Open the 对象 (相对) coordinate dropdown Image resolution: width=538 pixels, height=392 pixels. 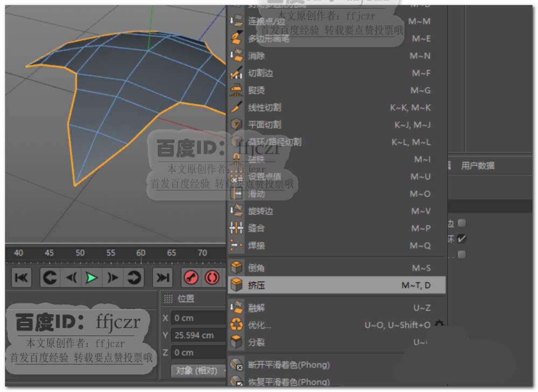pos(197,370)
